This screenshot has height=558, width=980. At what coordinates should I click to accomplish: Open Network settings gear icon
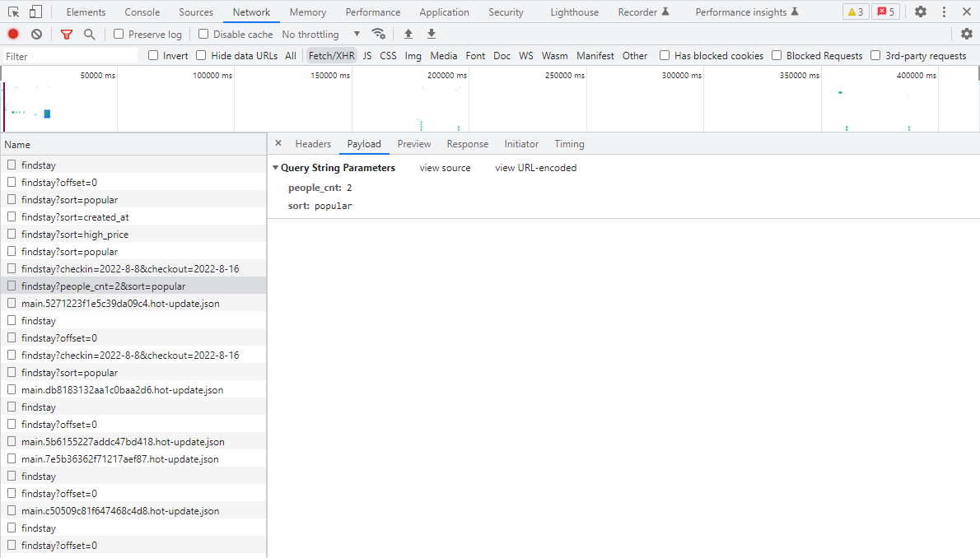tap(966, 34)
